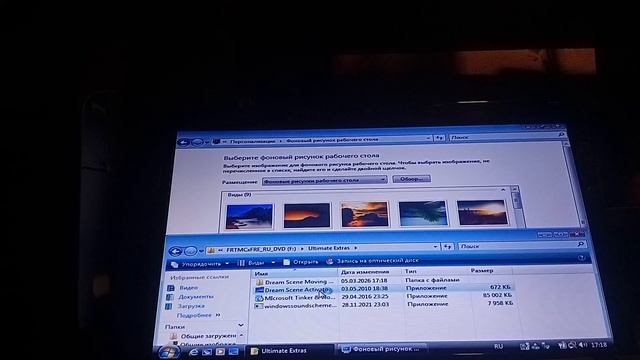This screenshot has height=360, width=640.
Task: Click the date 05.03.2026 17:18
Action: click(x=364, y=281)
